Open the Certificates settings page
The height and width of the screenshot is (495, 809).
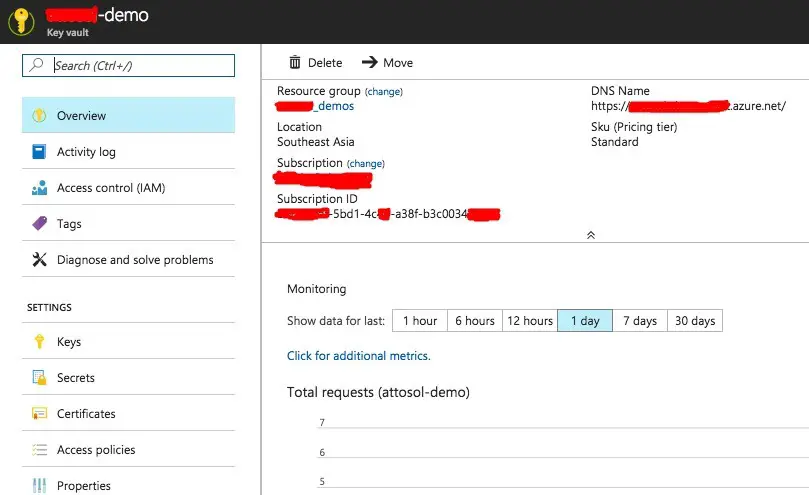pos(128,413)
